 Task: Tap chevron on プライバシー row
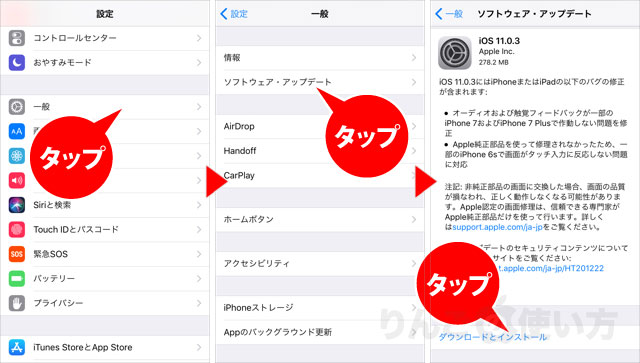tap(199, 303)
